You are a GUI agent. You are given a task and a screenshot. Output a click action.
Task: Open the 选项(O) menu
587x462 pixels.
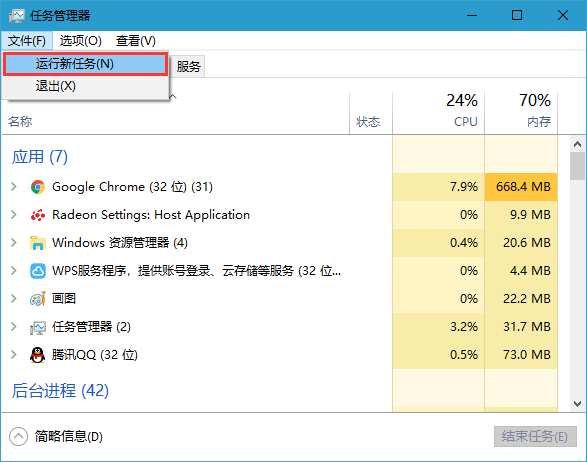[80, 41]
